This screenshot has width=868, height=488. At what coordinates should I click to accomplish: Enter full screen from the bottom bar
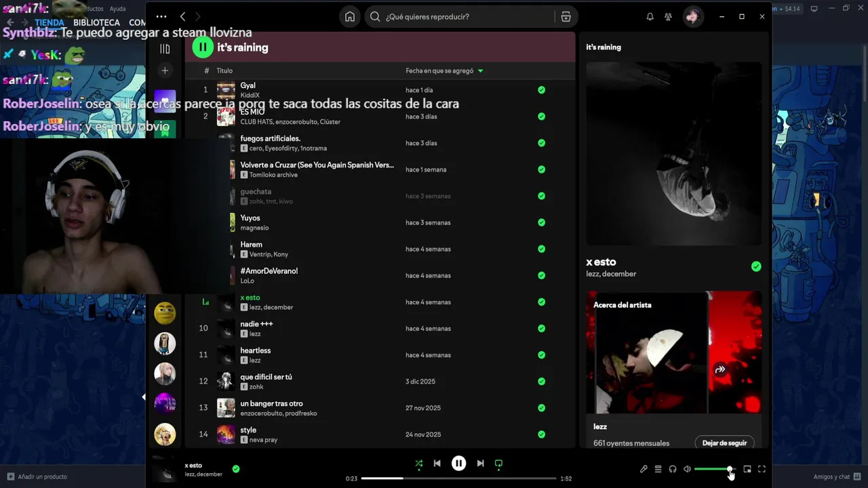(762, 469)
